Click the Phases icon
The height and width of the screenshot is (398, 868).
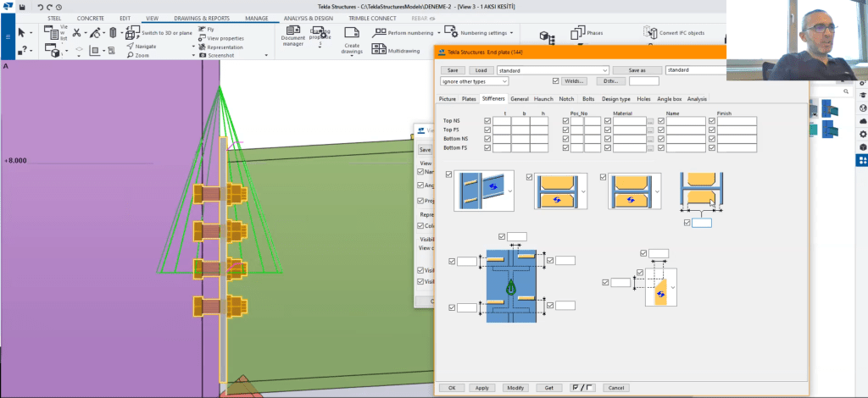(577, 34)
